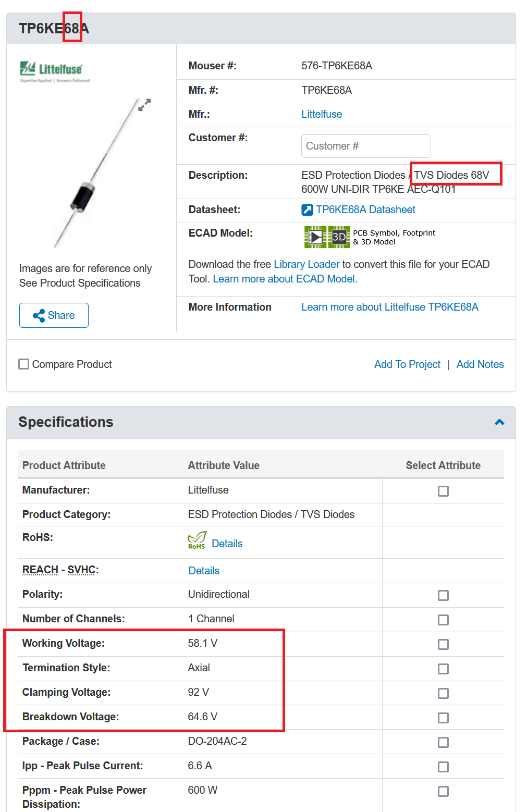Select the Termination Style checkbox
Image resolution: width=527 pixels, height=812 pixels.
pos(443,669)
